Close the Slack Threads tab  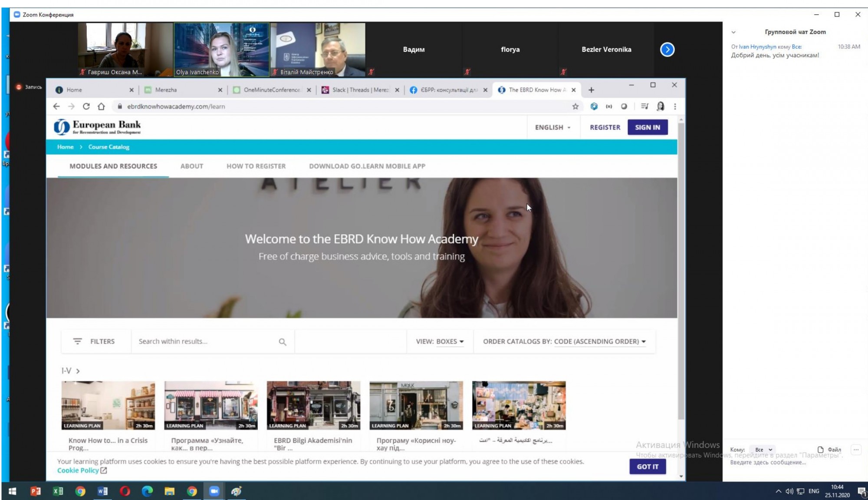397,90
